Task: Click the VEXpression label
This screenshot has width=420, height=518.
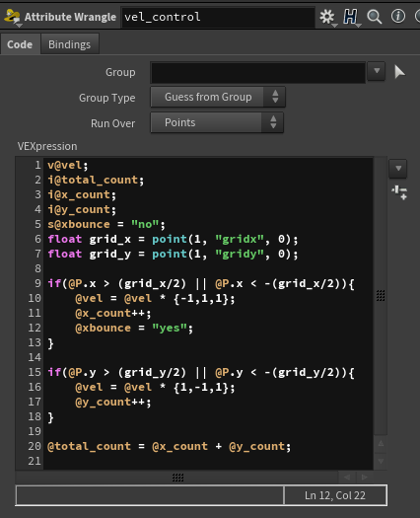Action: [47, 146]
